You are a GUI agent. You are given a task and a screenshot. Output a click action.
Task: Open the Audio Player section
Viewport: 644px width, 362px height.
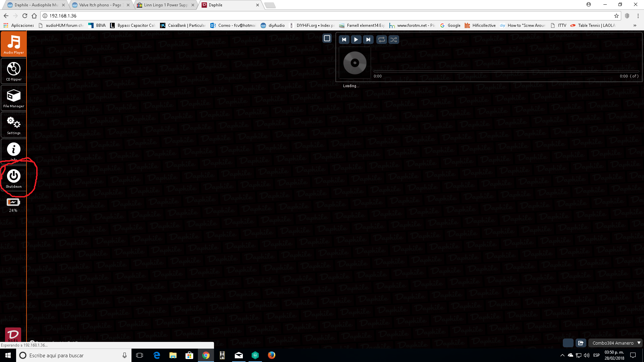14,44
